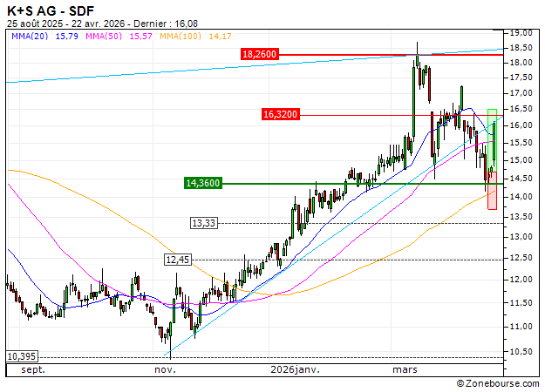Click the 10,395 low level label
Image resolution: width=545 pixels, height=392 pixels.
21,357
